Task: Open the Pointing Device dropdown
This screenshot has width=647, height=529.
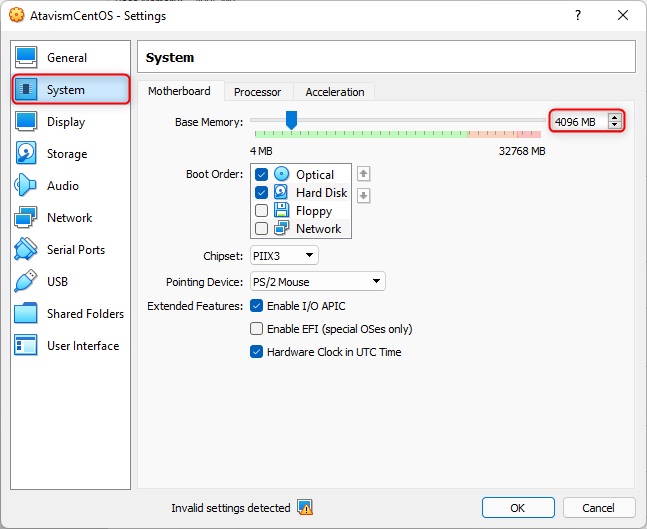Action: click(x=317, y=282)
